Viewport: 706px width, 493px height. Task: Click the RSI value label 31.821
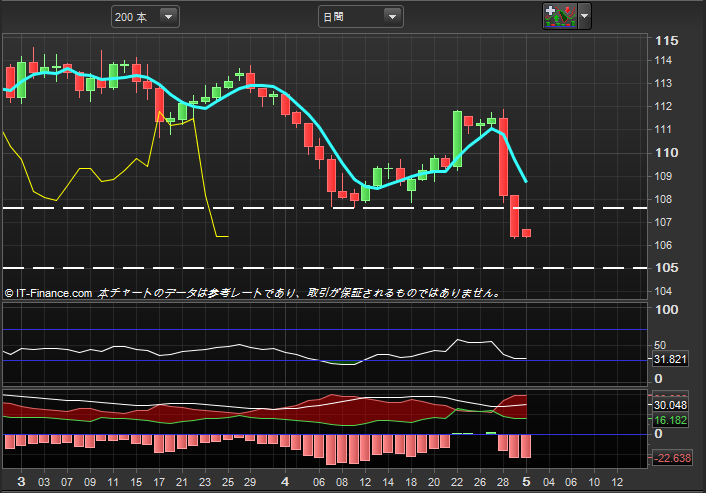pyautogui.click(x=670, y=359)
